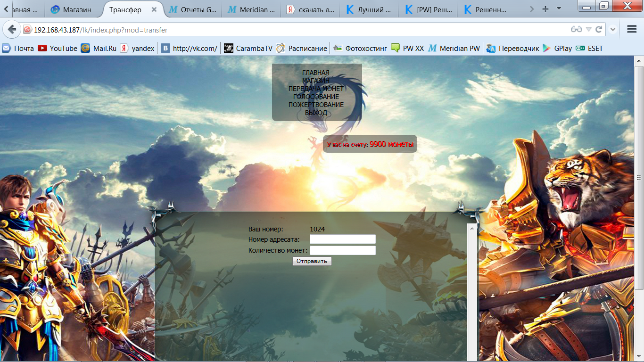Open the CarambaTV bookmark
Viewport: 644px width, 362px height.
pos(248,48)
